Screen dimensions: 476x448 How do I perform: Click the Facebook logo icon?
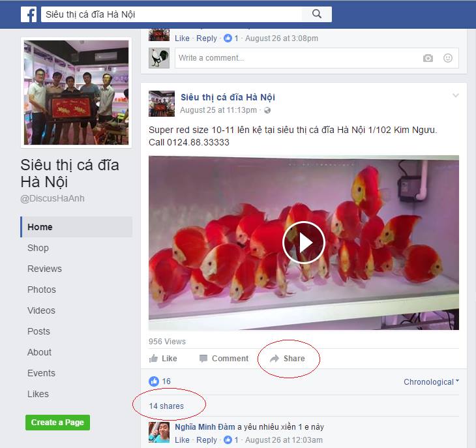29,14
